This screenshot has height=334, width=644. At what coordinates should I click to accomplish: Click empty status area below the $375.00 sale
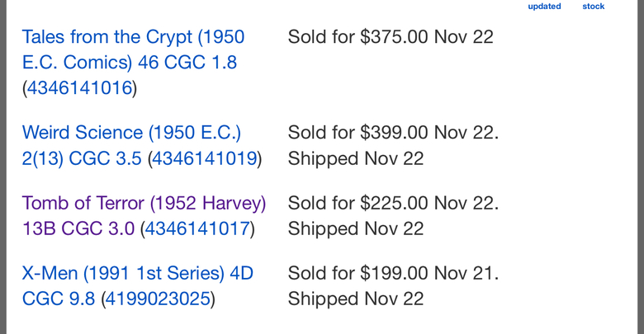(391, 76)
